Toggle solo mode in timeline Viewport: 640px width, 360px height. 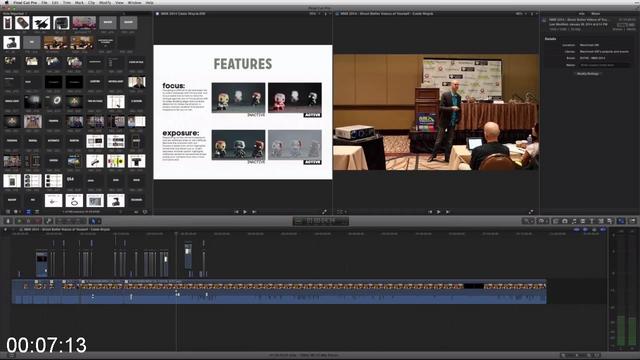[x=594, y=230]
